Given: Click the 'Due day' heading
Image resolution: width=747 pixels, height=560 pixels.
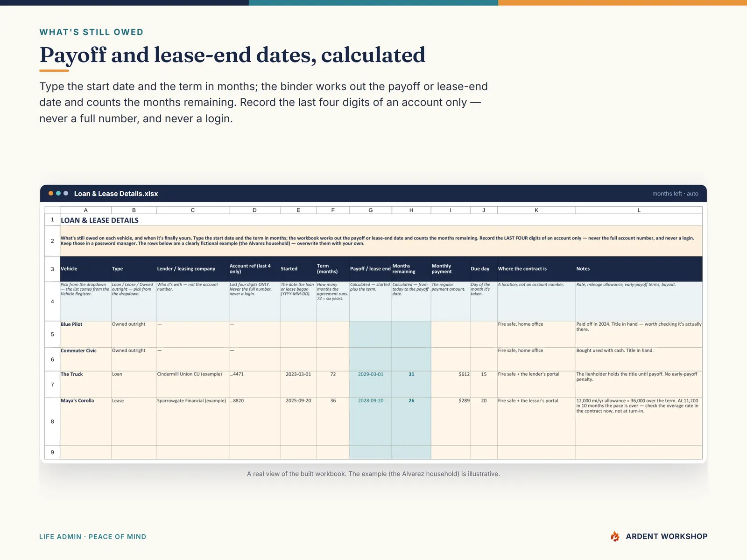Looking at the screenshot, I should coord(484,269).
